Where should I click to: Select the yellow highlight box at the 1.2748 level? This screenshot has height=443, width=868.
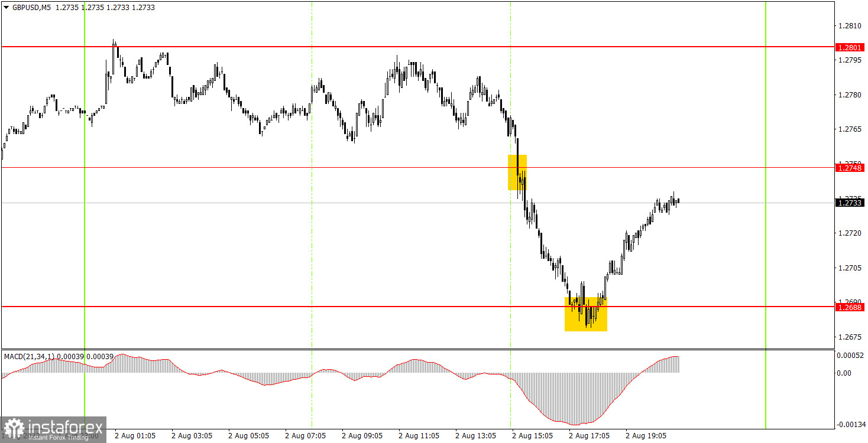point(517,172)
